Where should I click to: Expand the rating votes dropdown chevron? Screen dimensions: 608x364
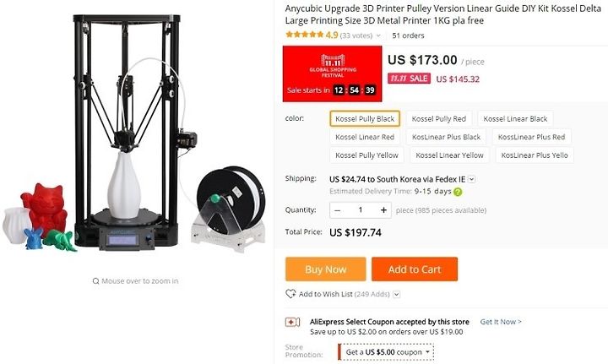(378, 35)
